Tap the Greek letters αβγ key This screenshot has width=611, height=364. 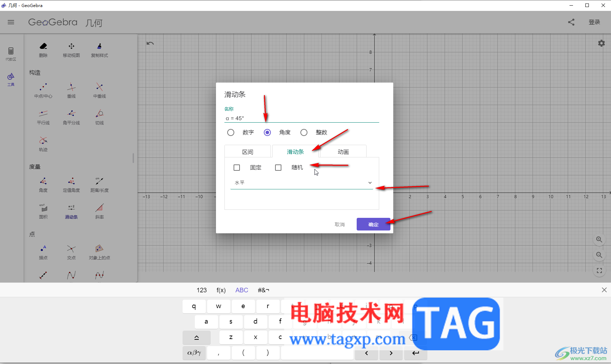click(194, 353)
